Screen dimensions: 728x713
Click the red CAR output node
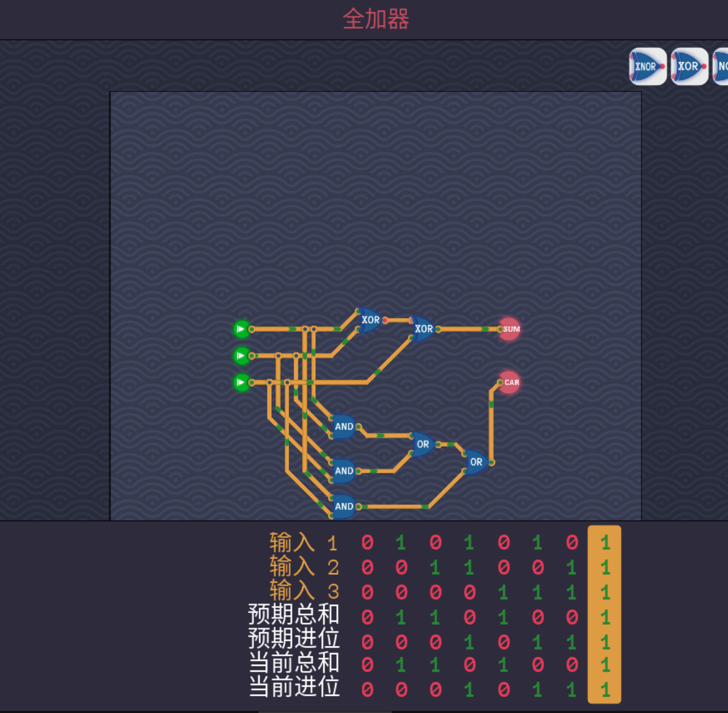[510, 382]
